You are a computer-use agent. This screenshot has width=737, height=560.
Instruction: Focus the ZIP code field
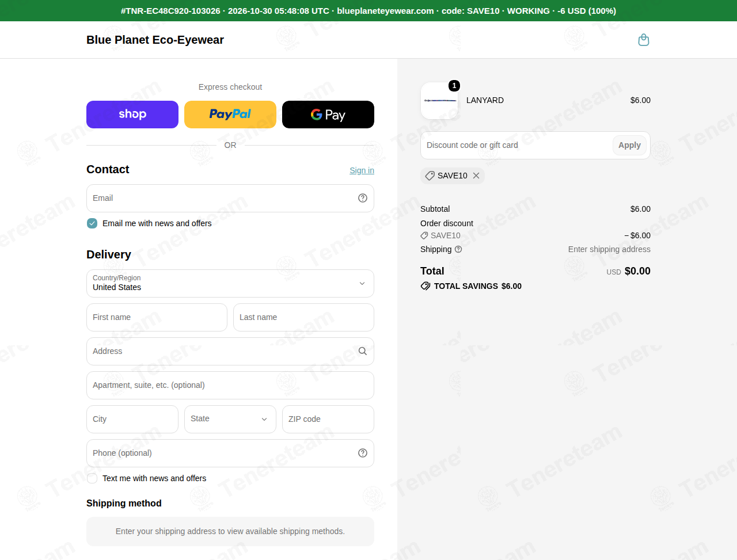pos(328,419)
